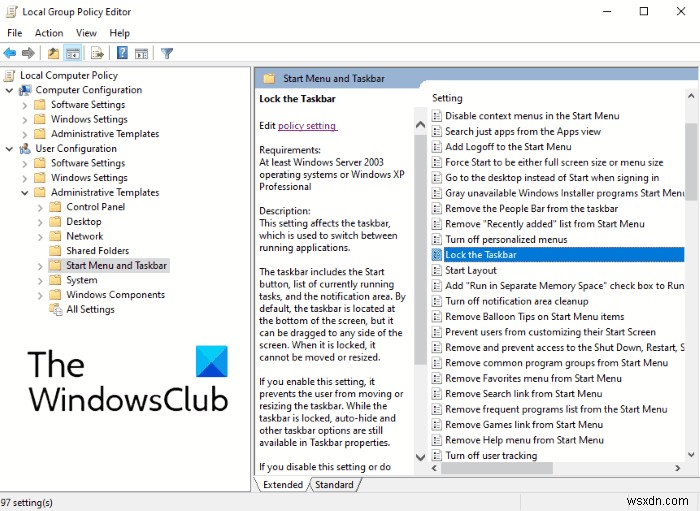Viewport: 700px width, 511px height.
Task: Expand the System tree node
Action: [40, 281]
